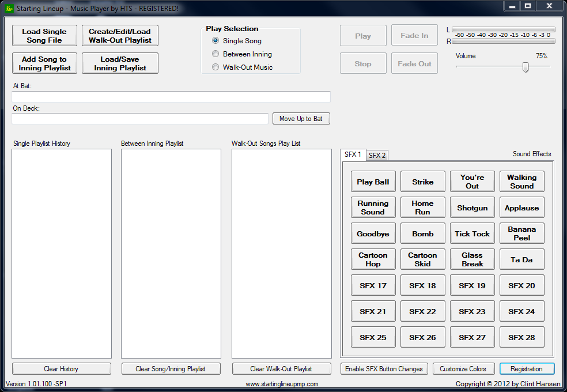Click the Starting Lineup app icon in title bar
The height and width of the screenshot is (392, 567).
point(9,8)
